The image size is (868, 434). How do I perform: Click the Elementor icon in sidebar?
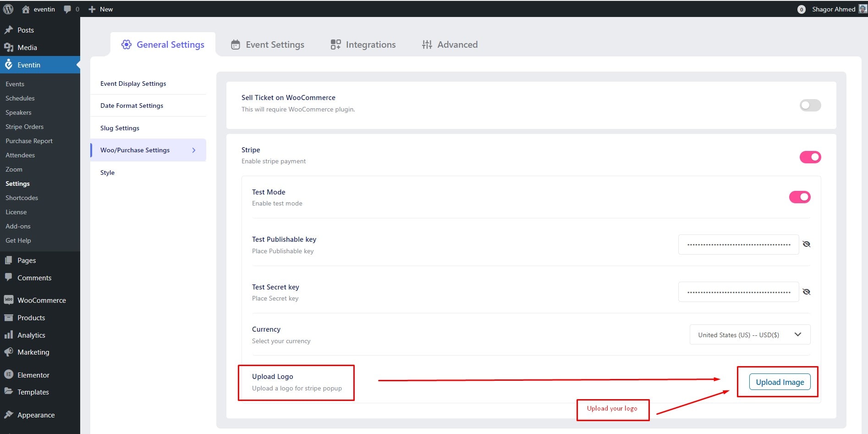pyautogui.click(x=9, y=374)
